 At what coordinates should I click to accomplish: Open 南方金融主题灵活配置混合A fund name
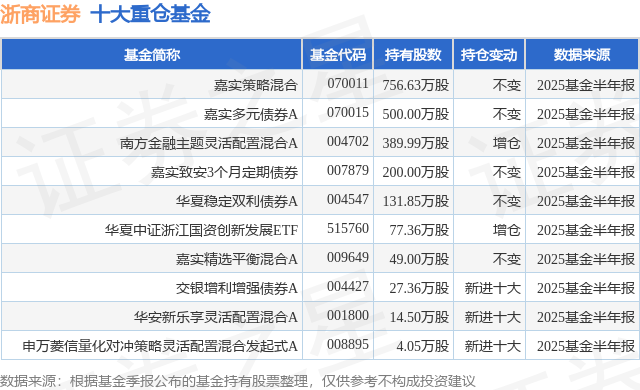point(209,143)
